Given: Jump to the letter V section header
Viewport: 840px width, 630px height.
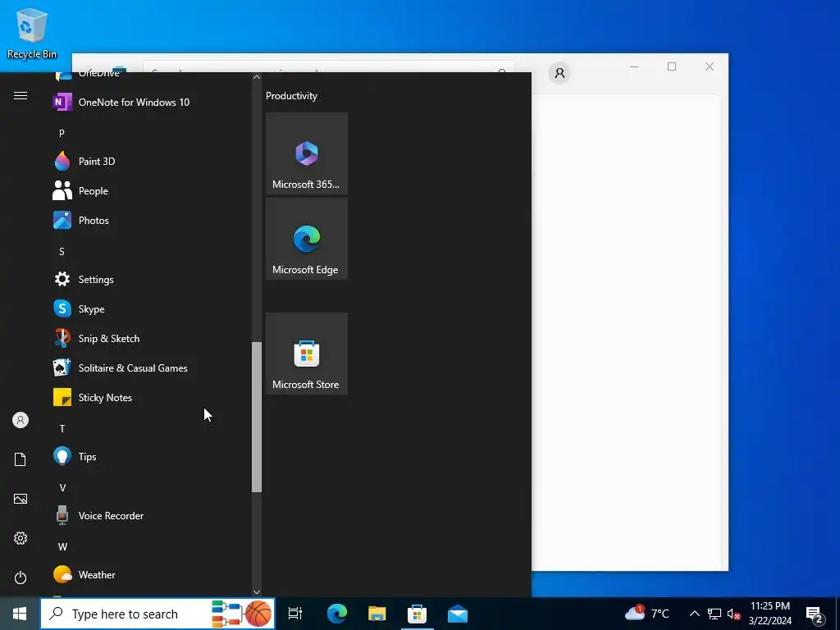Looking at the screenshot, I should pos(62,487).
